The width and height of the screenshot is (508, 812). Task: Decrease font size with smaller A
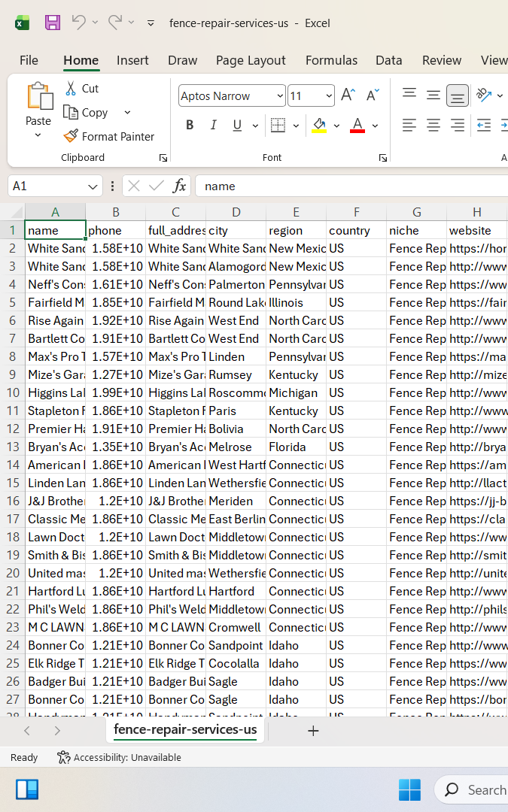(x=373, y=95)
